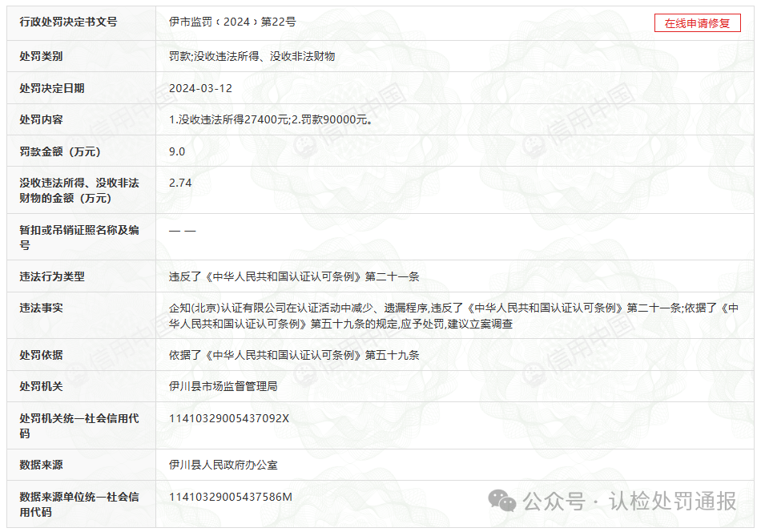
Task: Select the credit code 11410329005437092X
Action: pos(229,418)
